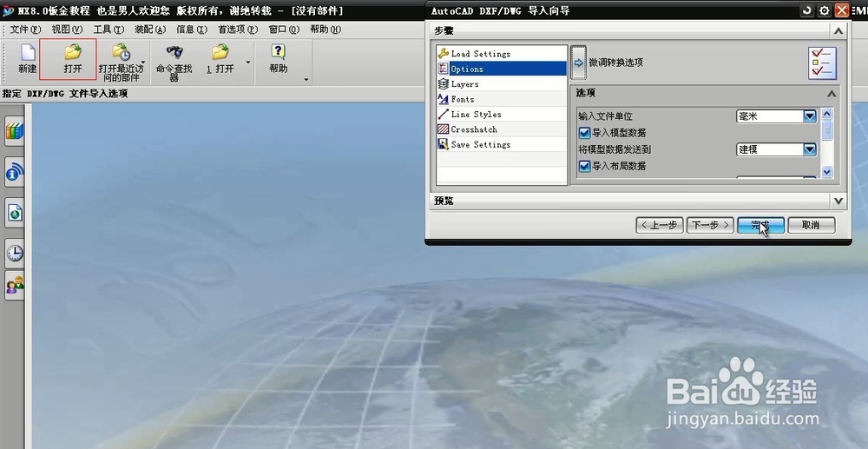The width and height of the screenshot is (868, 449).
Task: Select the Options step
Action: click(x=502, y=69)
